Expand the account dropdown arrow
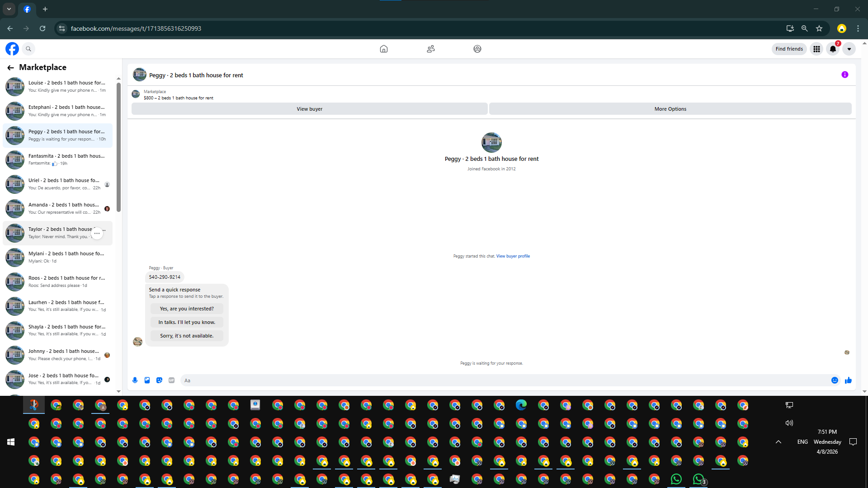The height and width of the screenshot is (488, 868). [x=849, y=49]
